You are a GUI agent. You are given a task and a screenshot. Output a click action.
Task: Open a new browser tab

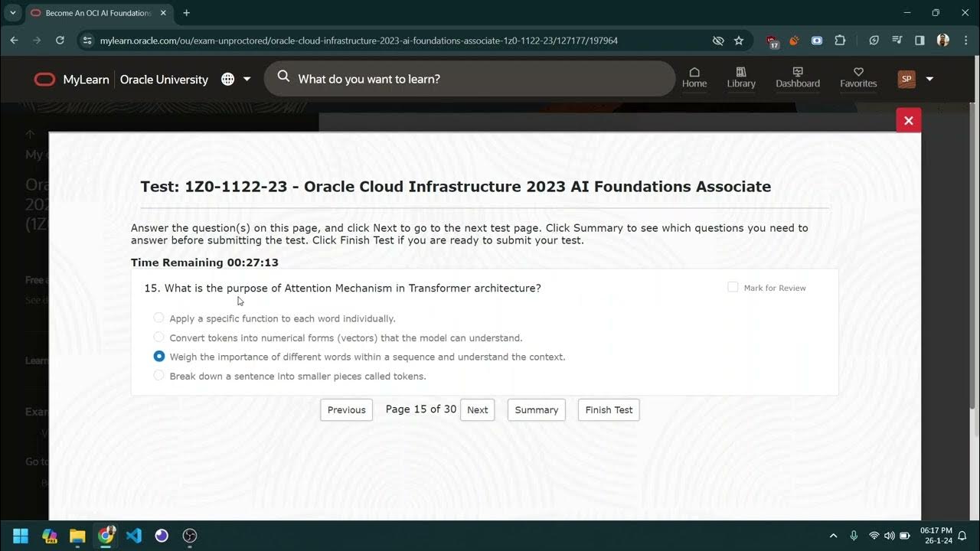(186, 13)
